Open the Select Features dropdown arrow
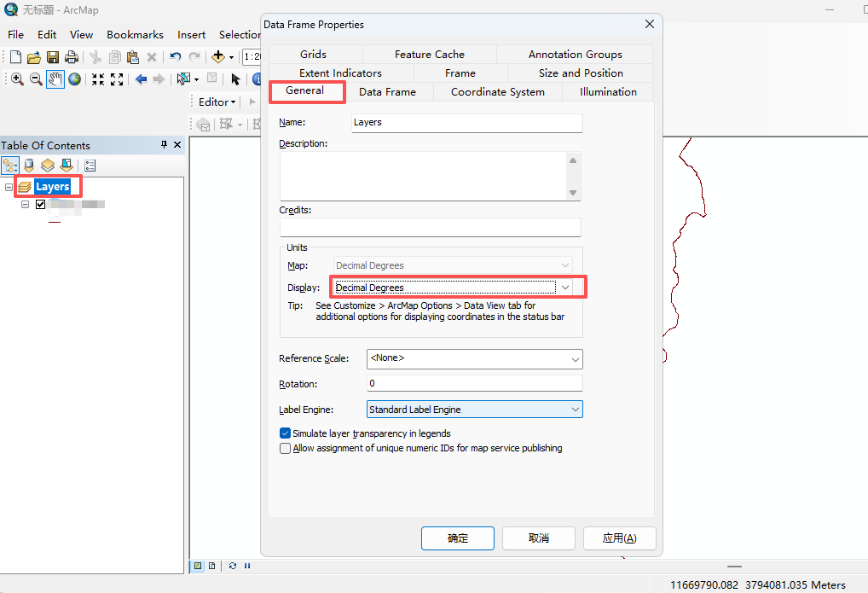Image resolution: width=868 pixels, height=593 pixels. (x=196, y=80)
